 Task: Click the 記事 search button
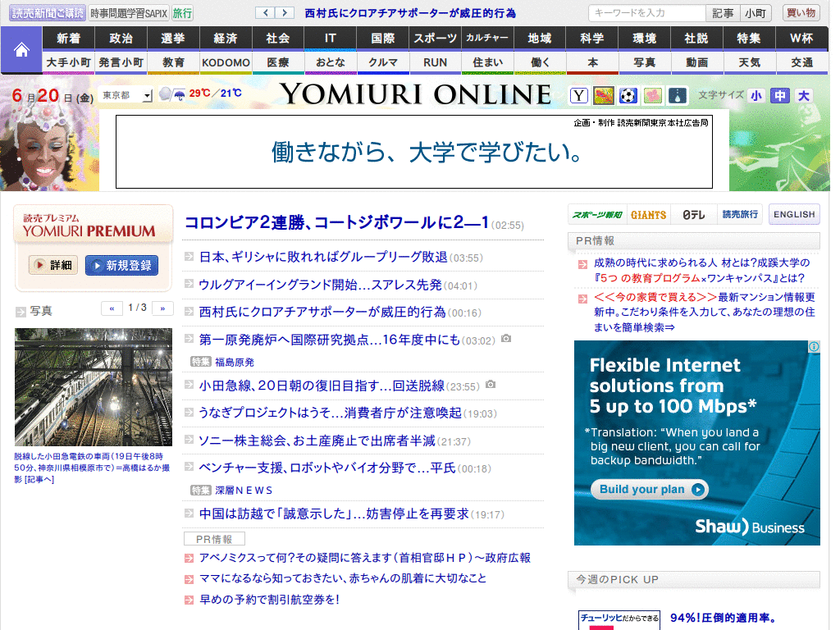[x=723, y=13]
